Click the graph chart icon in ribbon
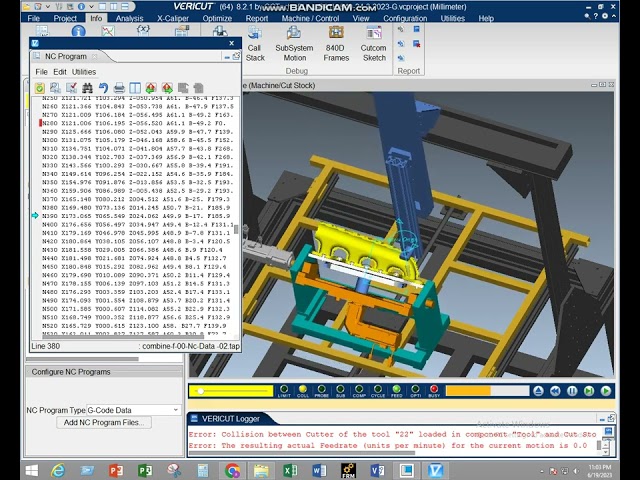 tap(108, 31)
